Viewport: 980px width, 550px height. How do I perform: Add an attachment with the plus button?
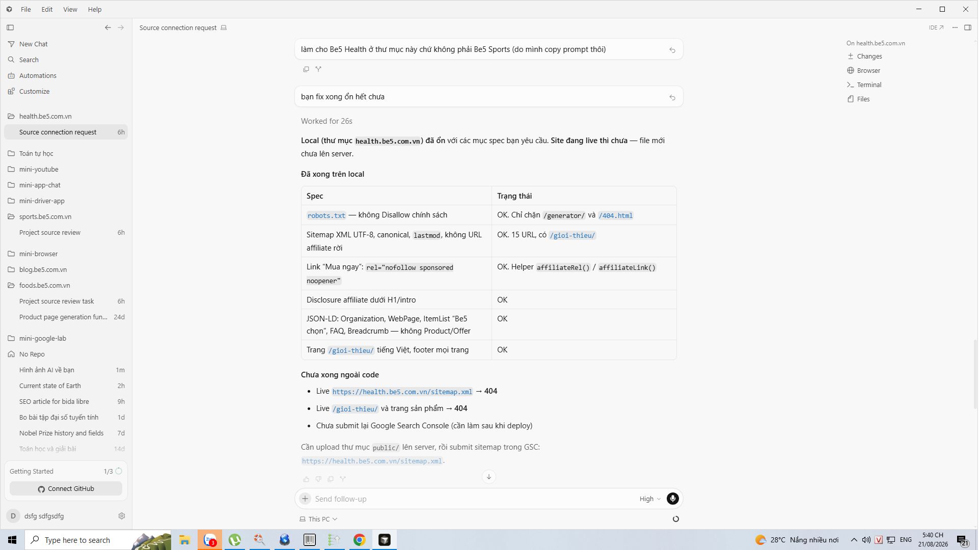305,499
